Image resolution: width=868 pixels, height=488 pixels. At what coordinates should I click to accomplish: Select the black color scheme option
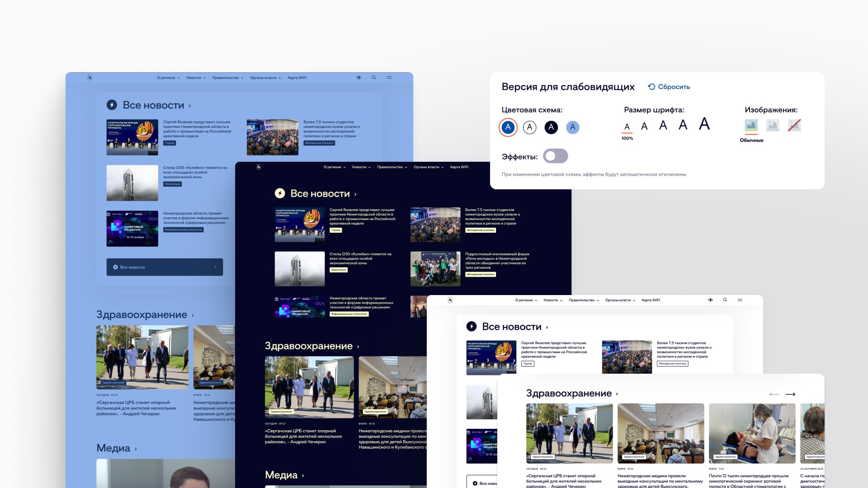(x=551, y=127)
